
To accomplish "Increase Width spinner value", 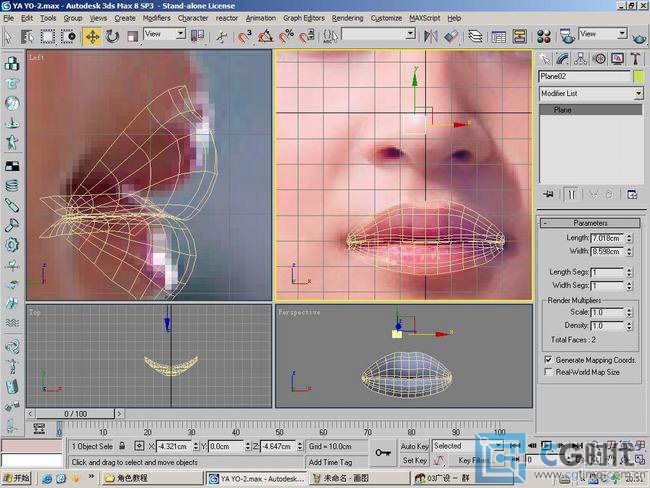I will click(629, 249).
